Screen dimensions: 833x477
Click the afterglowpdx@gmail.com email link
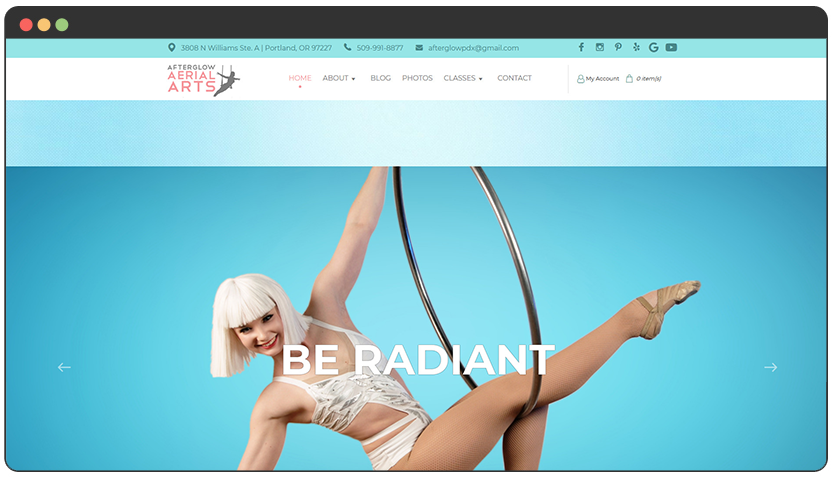473,48
